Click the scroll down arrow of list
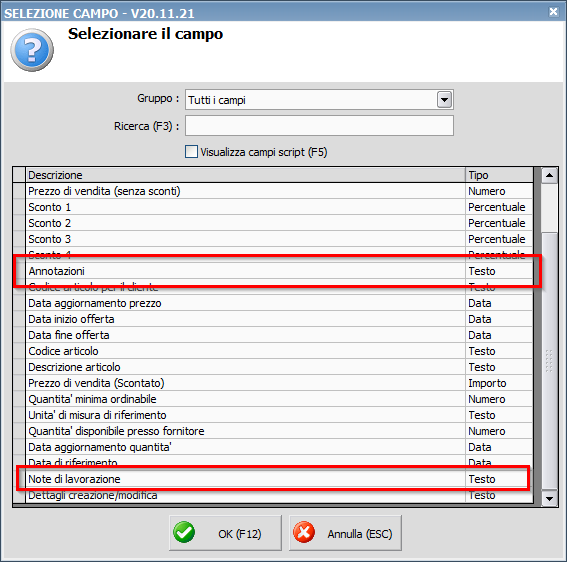 pyautogui.click(x=549, y=499)
